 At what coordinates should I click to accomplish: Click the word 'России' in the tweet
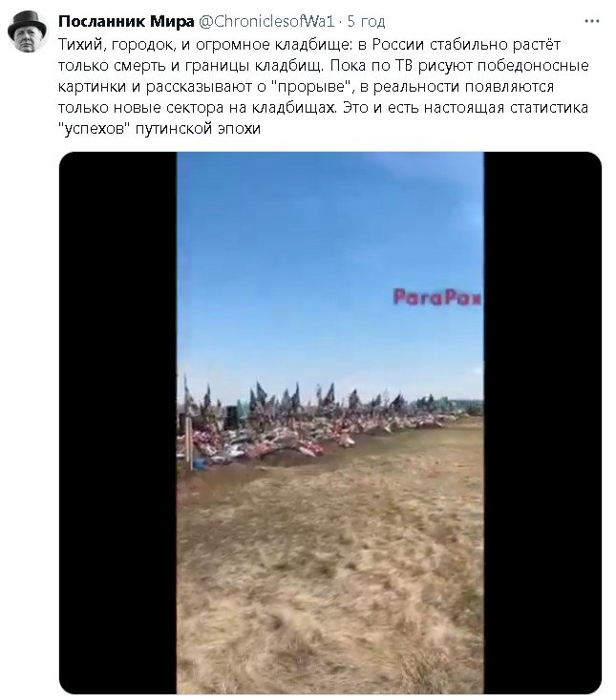[x=397, y=45]
